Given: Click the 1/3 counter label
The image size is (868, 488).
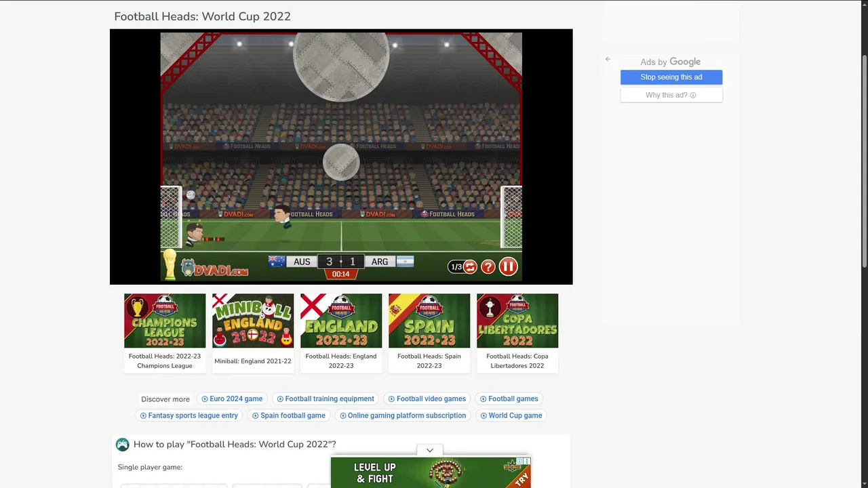Looking at the screenshot, I should pos(456,267).
